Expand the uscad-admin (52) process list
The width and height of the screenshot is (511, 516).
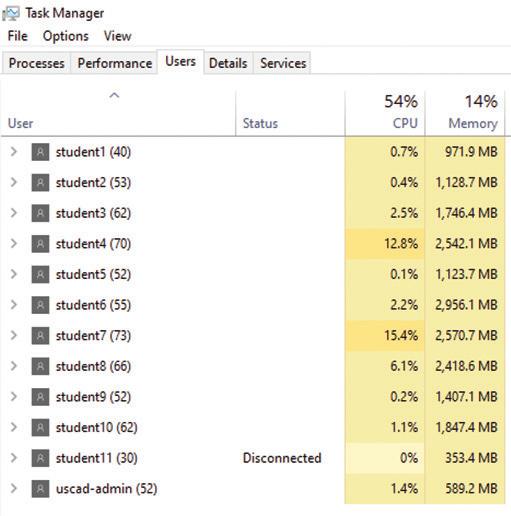coord(14,489)
